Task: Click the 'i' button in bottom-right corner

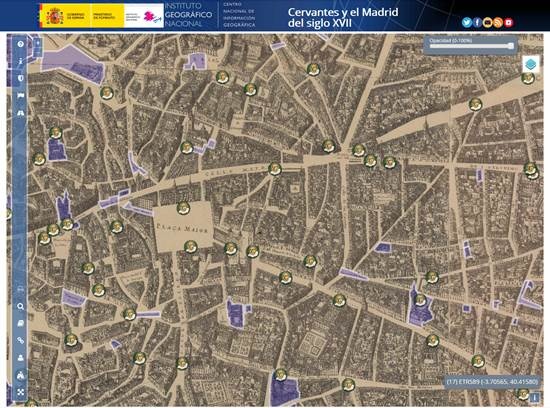Action: (x=535, y=397)
